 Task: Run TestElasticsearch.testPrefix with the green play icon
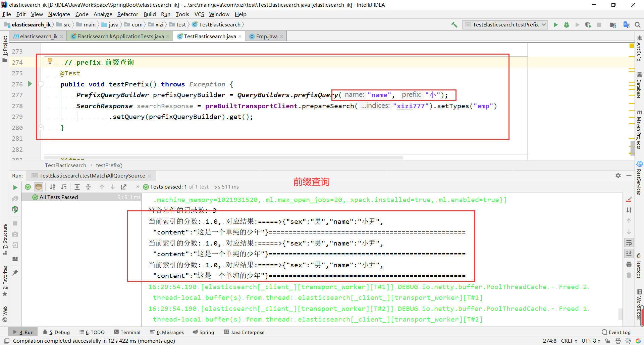click(555, 24)
